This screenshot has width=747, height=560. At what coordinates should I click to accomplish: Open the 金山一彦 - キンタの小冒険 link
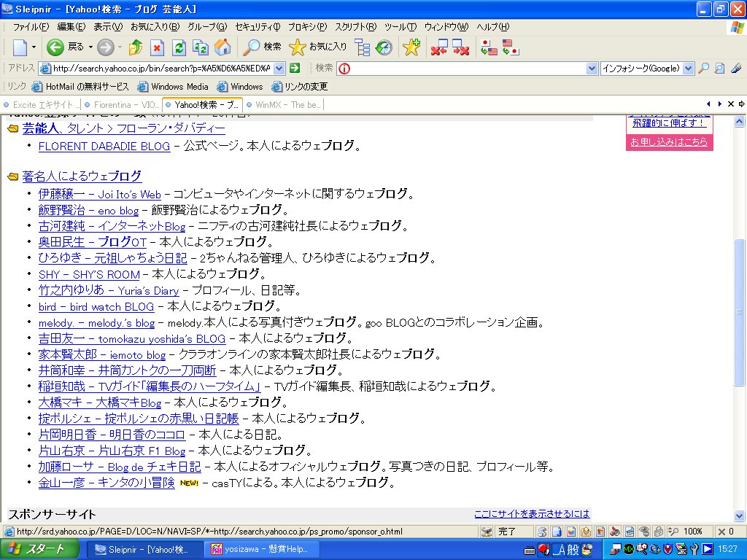107,483
